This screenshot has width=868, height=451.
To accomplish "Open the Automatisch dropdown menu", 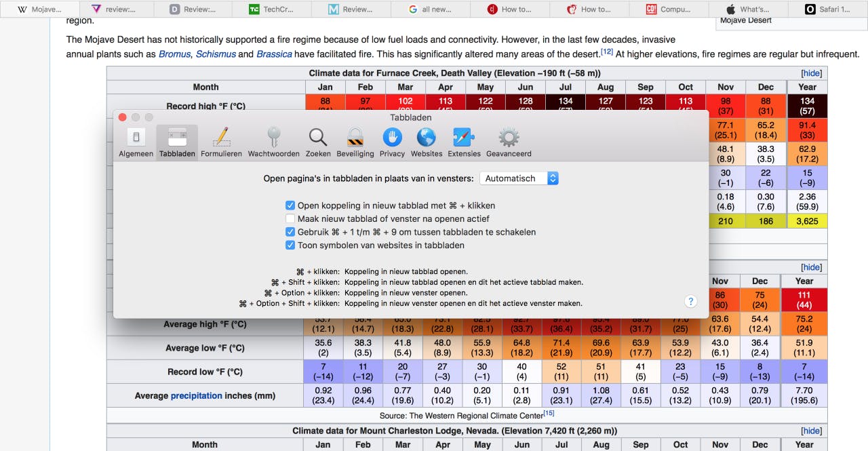I will coord(519,178).
